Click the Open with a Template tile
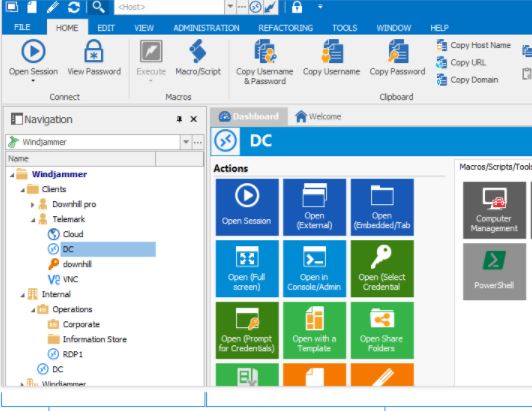 [315, 330]
